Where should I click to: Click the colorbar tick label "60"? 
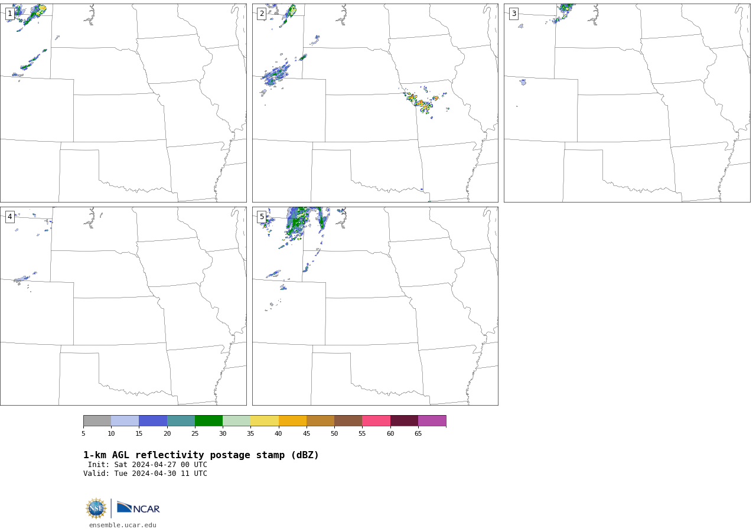click(390, 434)
